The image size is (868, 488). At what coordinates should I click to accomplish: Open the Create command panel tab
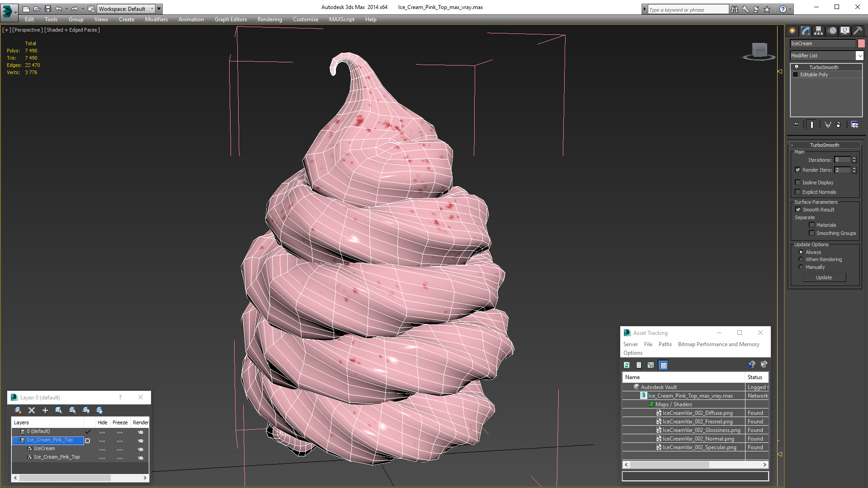792,31
